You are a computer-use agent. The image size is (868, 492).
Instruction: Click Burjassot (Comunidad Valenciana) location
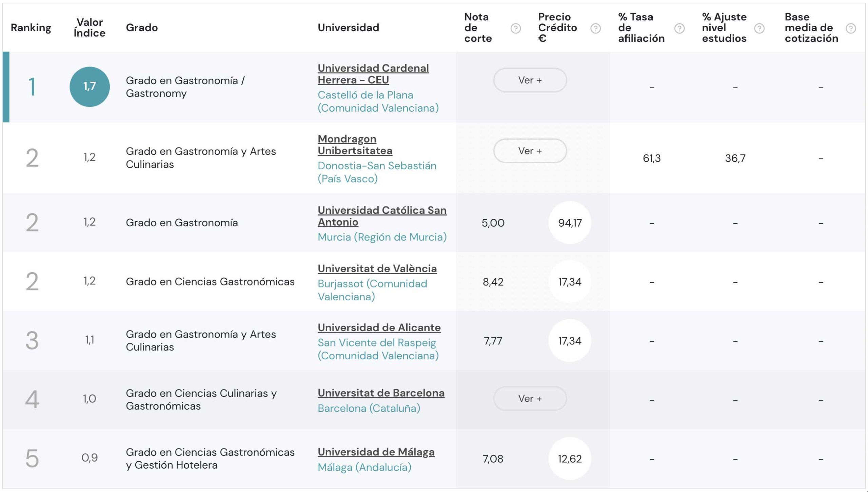372,290
